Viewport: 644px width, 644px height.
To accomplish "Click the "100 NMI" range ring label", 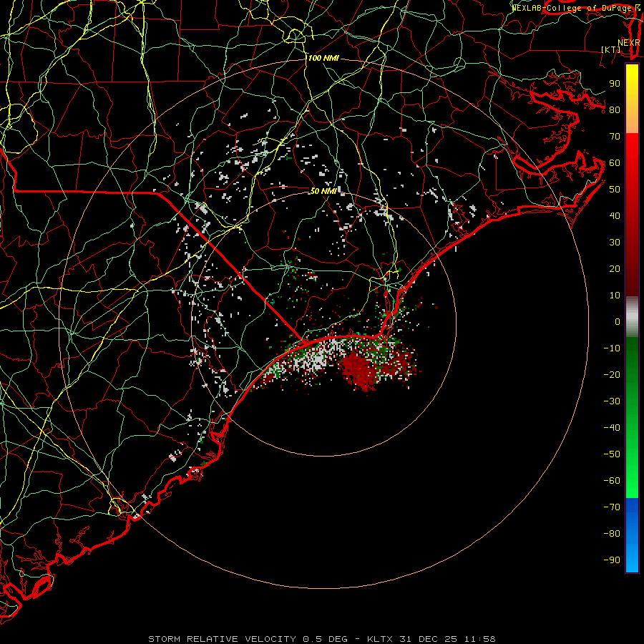I will [323, 59].
